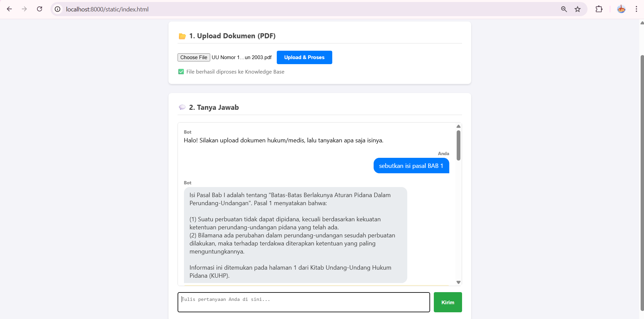The height and width of the screenshot is (319, 644).
Task: Click the chat scroll-down arrow
Action: [458, 282]
